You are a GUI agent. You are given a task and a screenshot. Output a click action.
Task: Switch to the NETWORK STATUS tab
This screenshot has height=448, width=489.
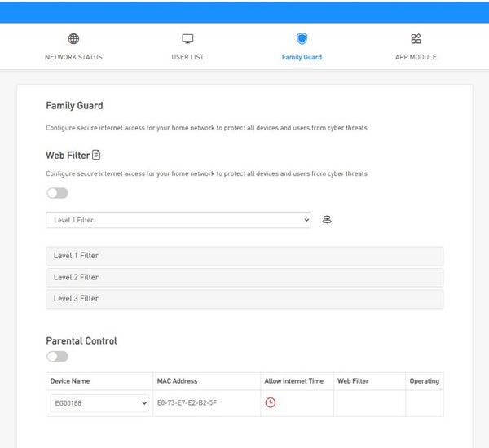point(73,58)
